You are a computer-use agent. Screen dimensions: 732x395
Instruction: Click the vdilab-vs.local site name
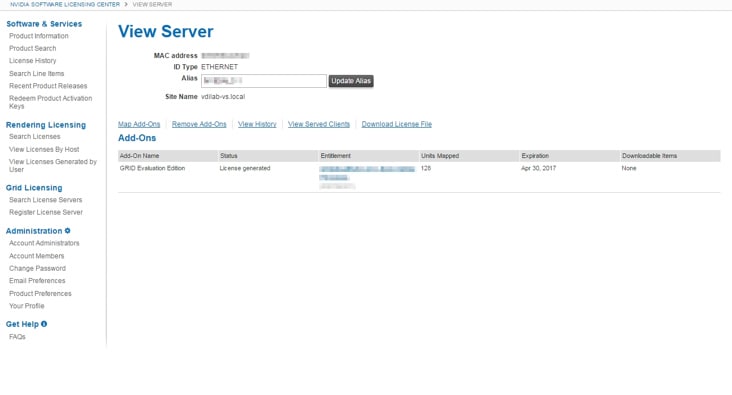(x=223, y=97)
